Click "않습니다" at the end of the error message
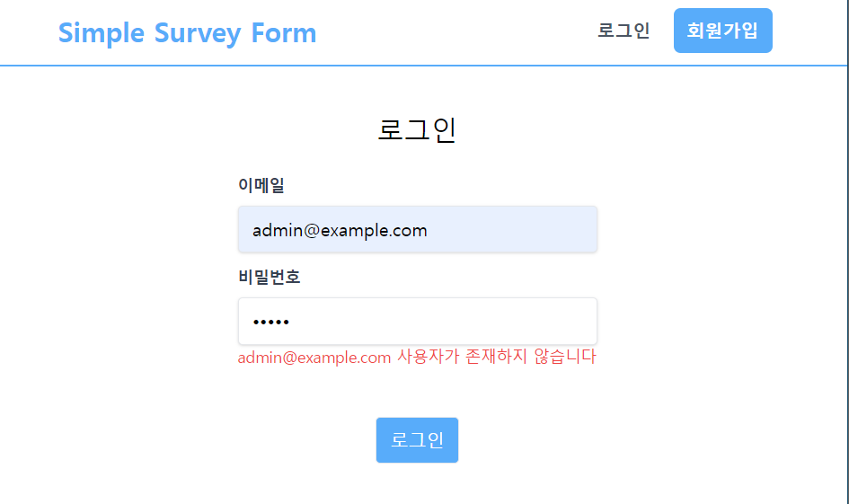The width and height of the screenshot is (849, 504). [564, 357]
